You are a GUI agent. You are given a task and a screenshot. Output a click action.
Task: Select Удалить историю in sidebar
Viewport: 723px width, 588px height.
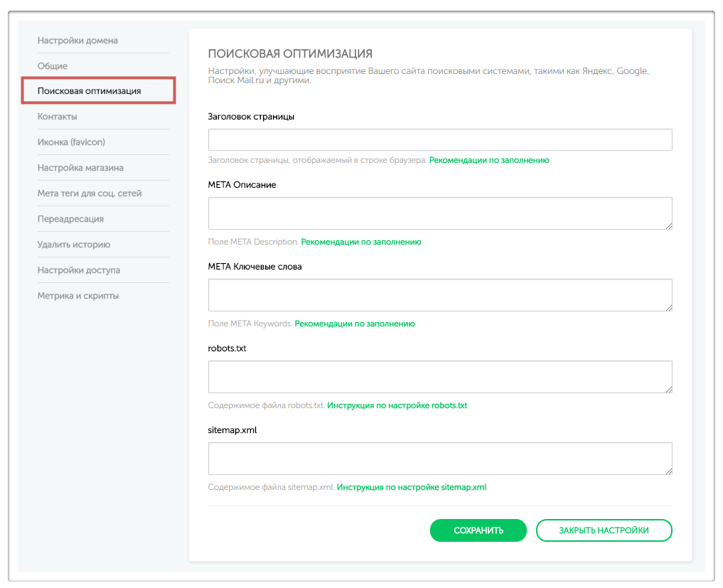click(74, 245)
